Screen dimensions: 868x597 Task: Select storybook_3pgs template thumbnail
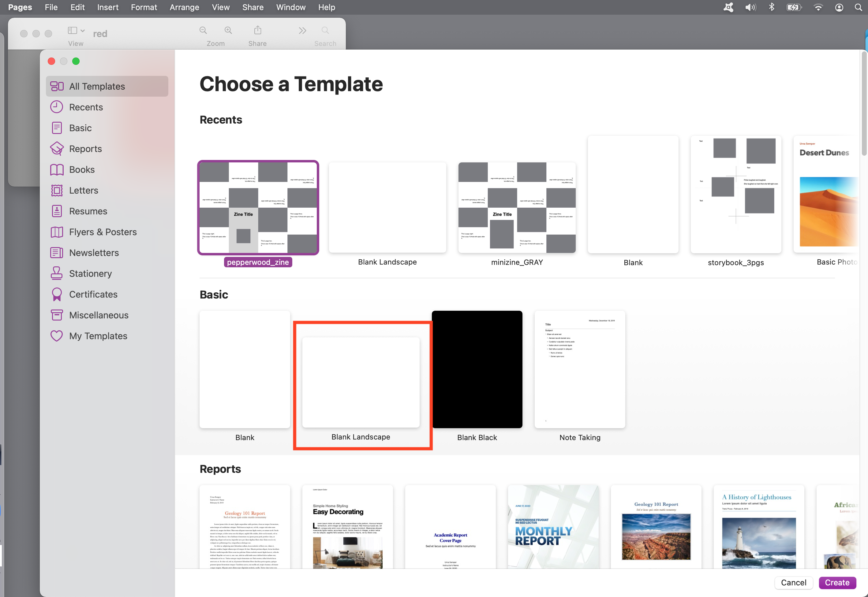click(x=735, y=195)
